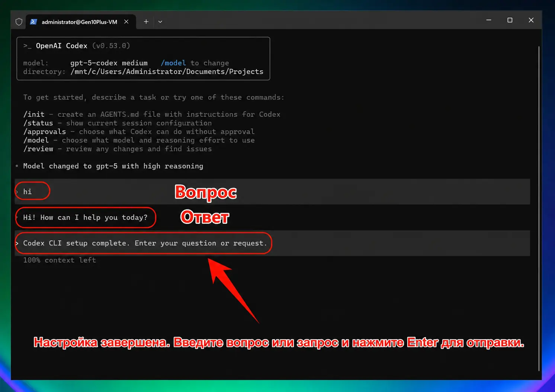This screenshot has height=392, width=555.
Task: Click the /review command in the list
Action: pos(38,149)
